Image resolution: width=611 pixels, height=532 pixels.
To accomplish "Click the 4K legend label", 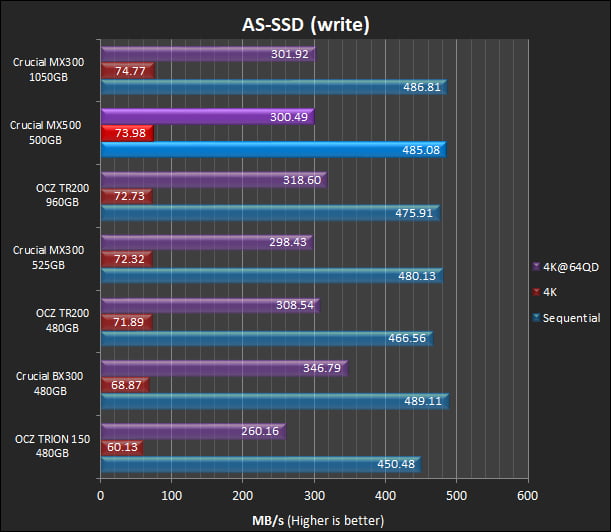I will click(x=550, y=292).
